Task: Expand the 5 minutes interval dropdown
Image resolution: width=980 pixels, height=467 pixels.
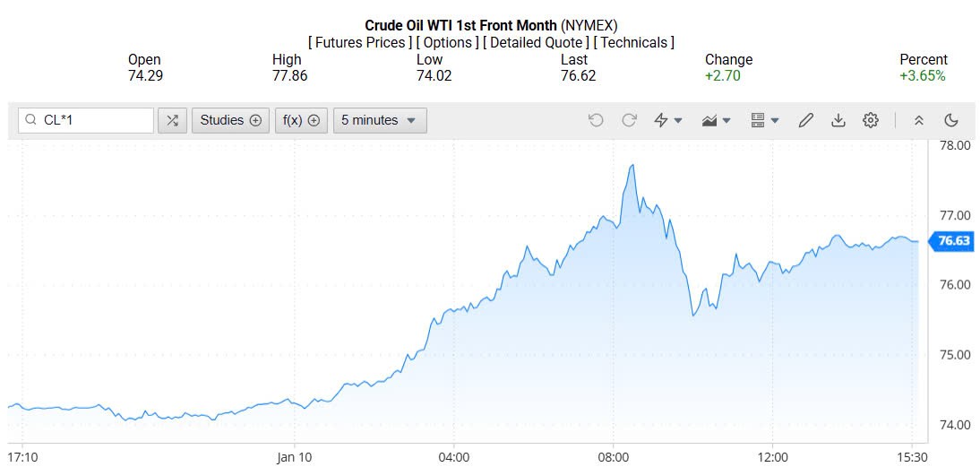Action: point(380,120)
